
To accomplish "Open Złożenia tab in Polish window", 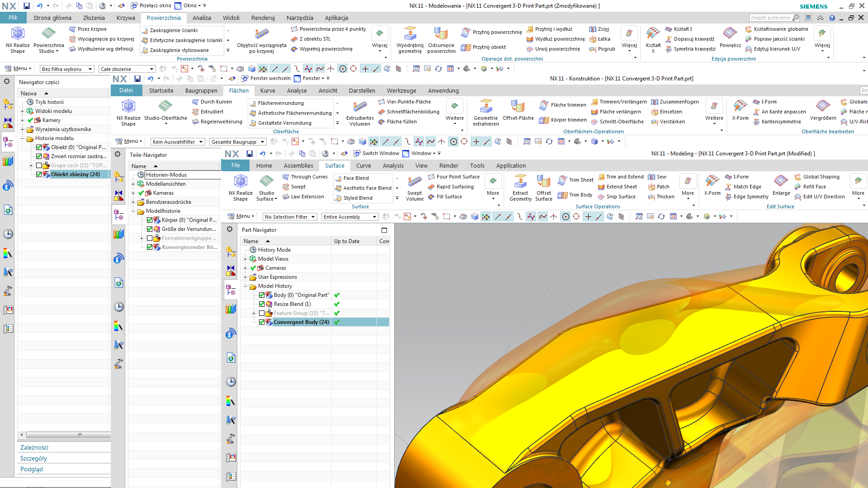I will (94, 18).
